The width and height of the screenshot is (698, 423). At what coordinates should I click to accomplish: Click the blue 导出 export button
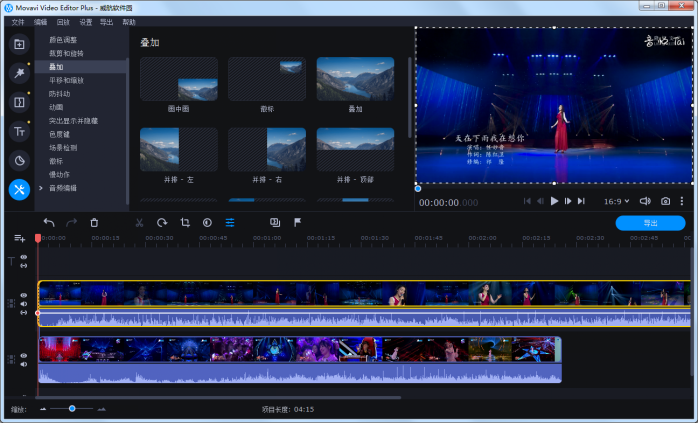[x=650, y=223]
